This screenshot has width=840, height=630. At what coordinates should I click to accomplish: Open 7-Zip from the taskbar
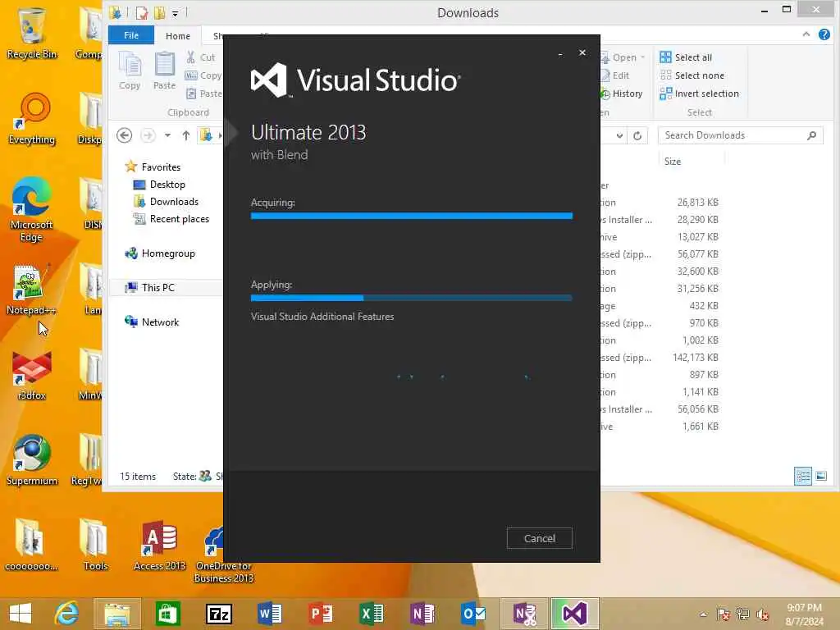(x=218, y=614)
